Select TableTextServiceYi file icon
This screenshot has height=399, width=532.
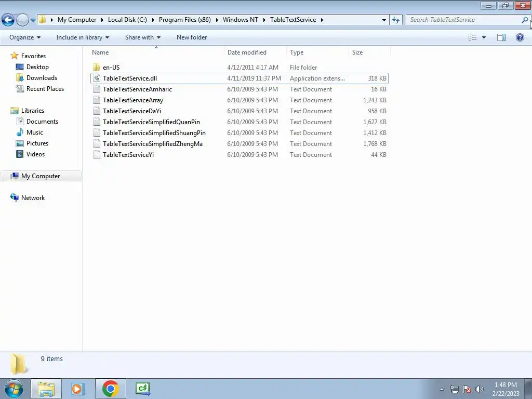(97, 155)
